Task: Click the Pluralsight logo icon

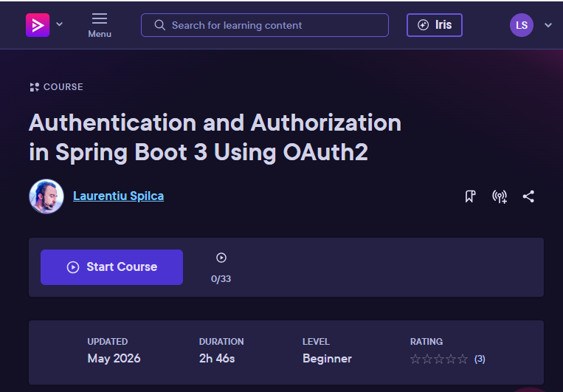Action: pyautogui.click(x=38, y=25)
